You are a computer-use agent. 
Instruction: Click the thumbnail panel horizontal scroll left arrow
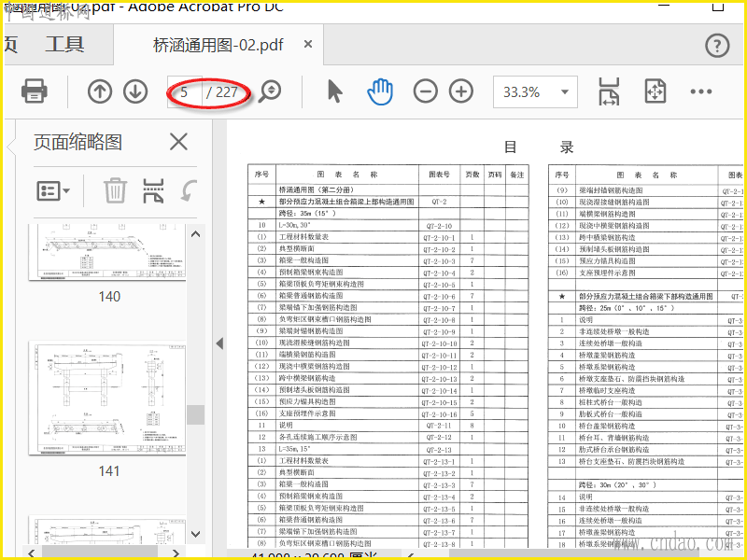(31, 553)
